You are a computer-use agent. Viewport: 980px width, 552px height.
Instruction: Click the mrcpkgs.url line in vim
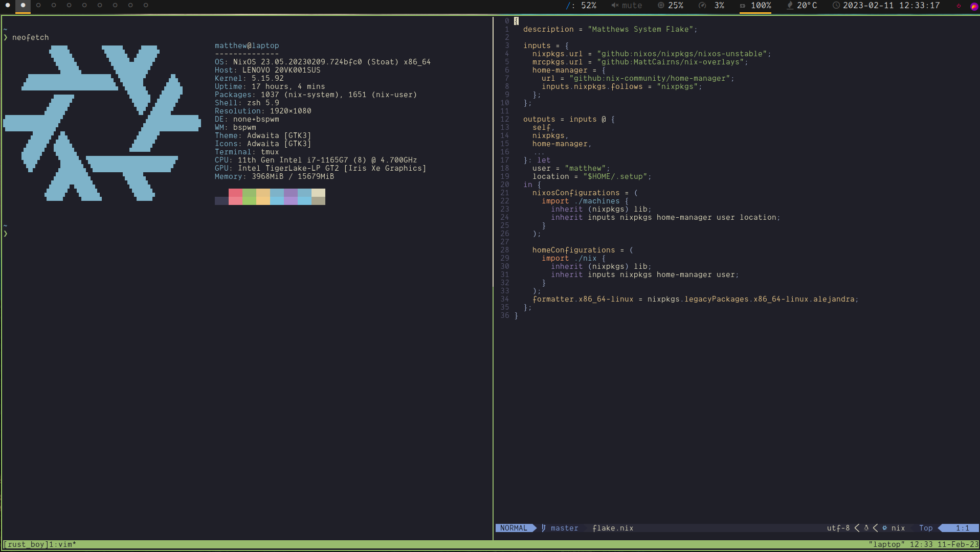(x=640, y=62)
